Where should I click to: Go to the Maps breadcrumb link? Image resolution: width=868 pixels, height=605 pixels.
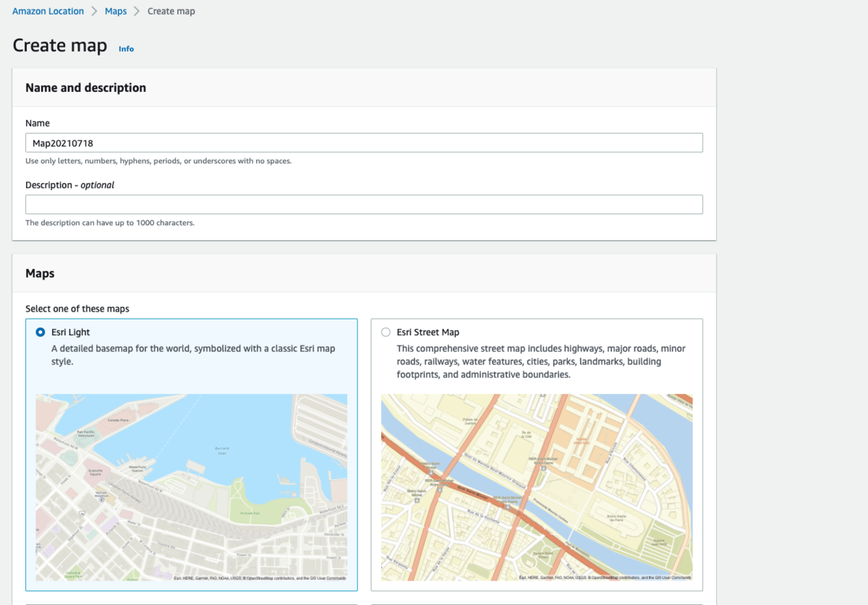[x=116, y=12]
